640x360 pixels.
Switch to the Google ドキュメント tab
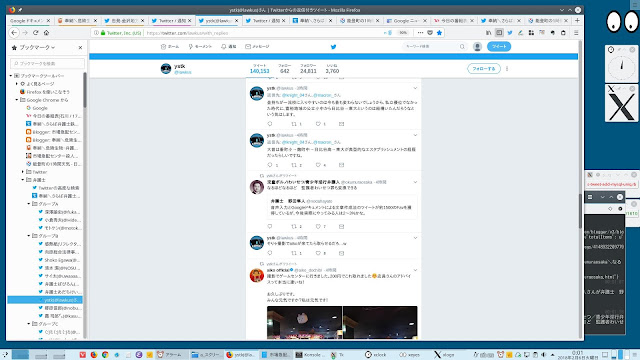click(29, 20)
